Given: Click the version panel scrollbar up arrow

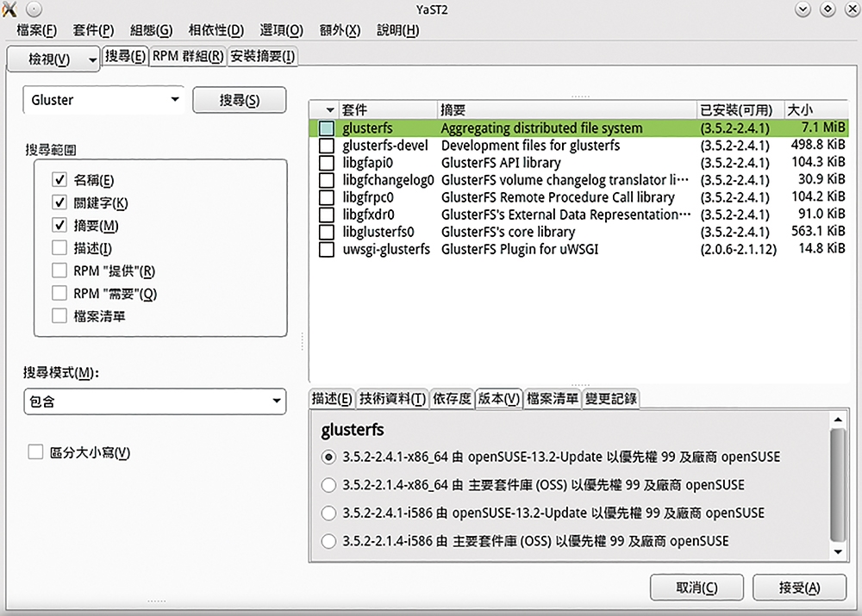Looking at the screenshot, I should pos(838,420).
